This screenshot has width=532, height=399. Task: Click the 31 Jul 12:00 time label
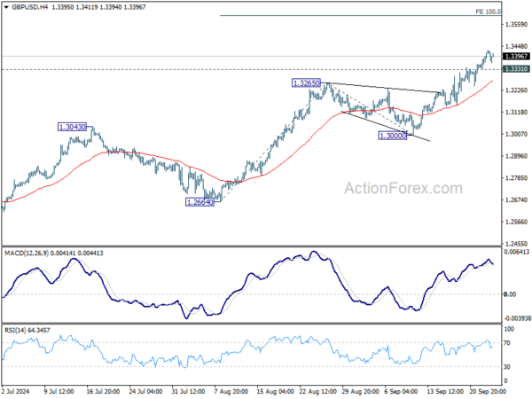(x=188, y=392)
